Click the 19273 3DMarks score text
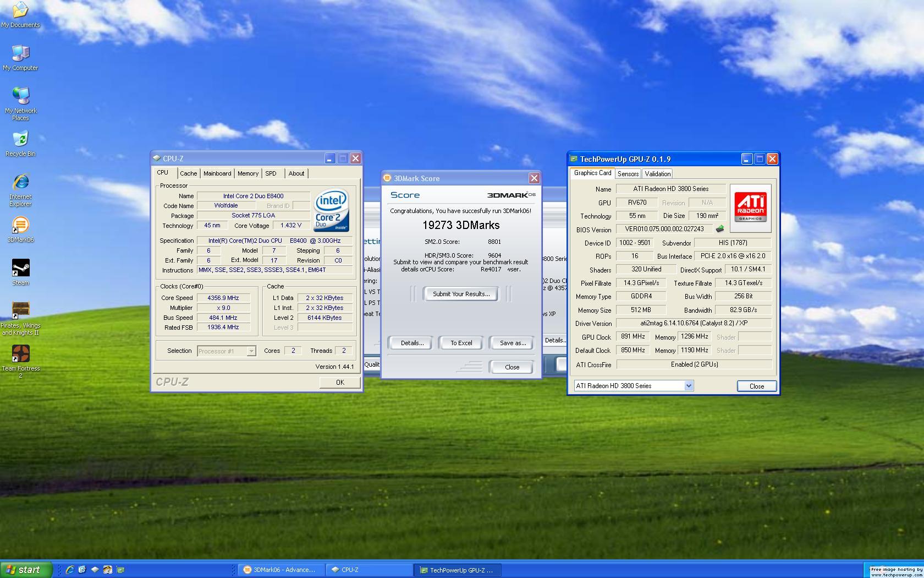The image size is (924, 578). [x=461, y=225]
